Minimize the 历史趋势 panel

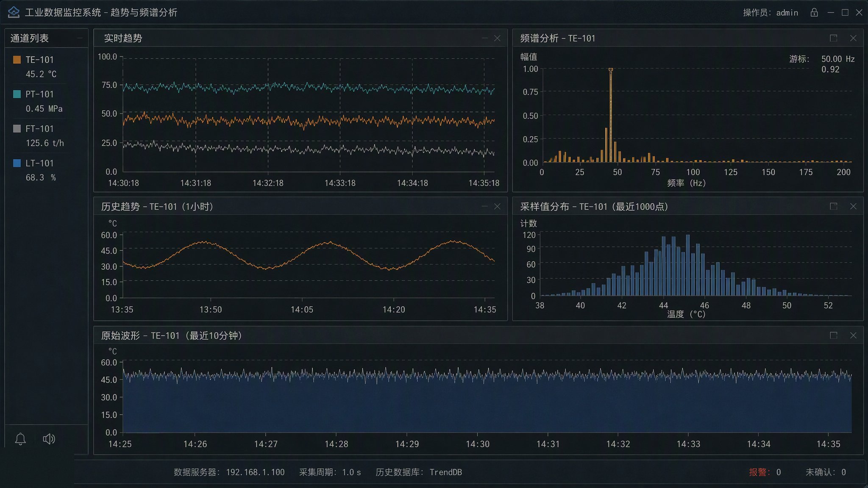(x=485, y=206)
